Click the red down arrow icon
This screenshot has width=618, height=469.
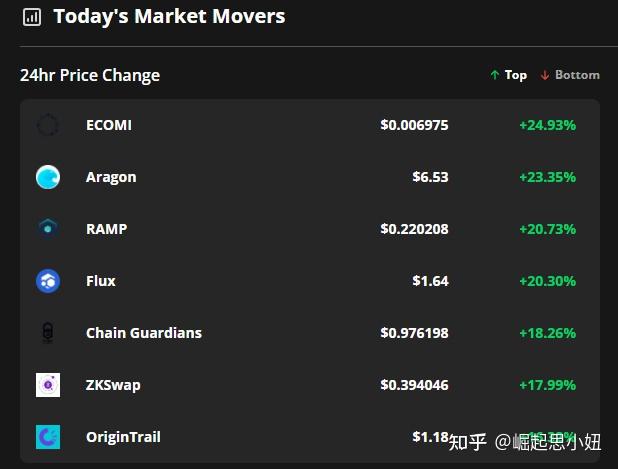pyautogui.click(x=545, y=75)
